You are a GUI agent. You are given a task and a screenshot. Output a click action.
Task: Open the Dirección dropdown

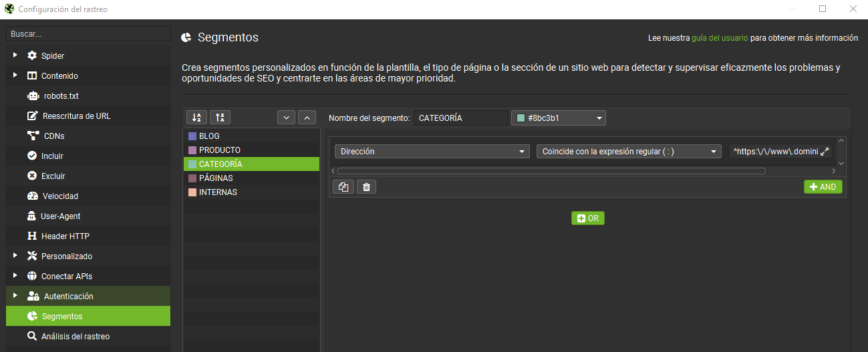click(432, 152)
